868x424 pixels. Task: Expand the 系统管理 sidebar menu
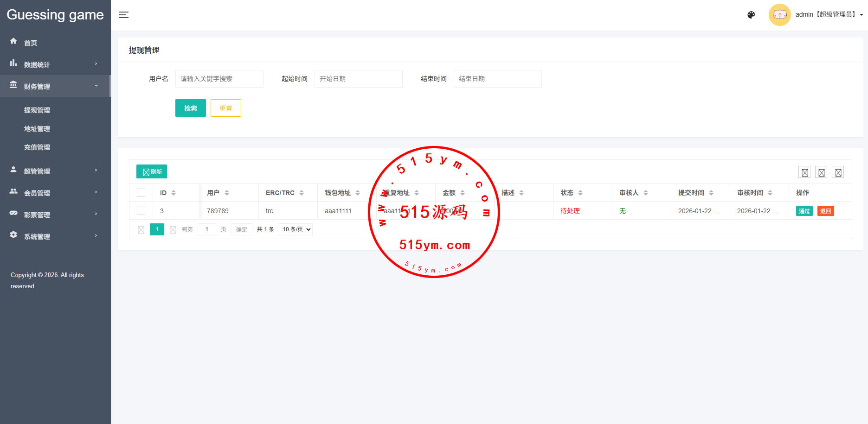click(x=55, y=236)
